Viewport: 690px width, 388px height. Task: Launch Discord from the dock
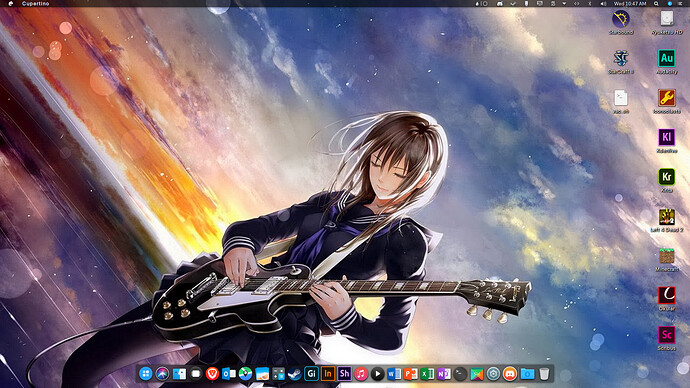tap(510, 374)
